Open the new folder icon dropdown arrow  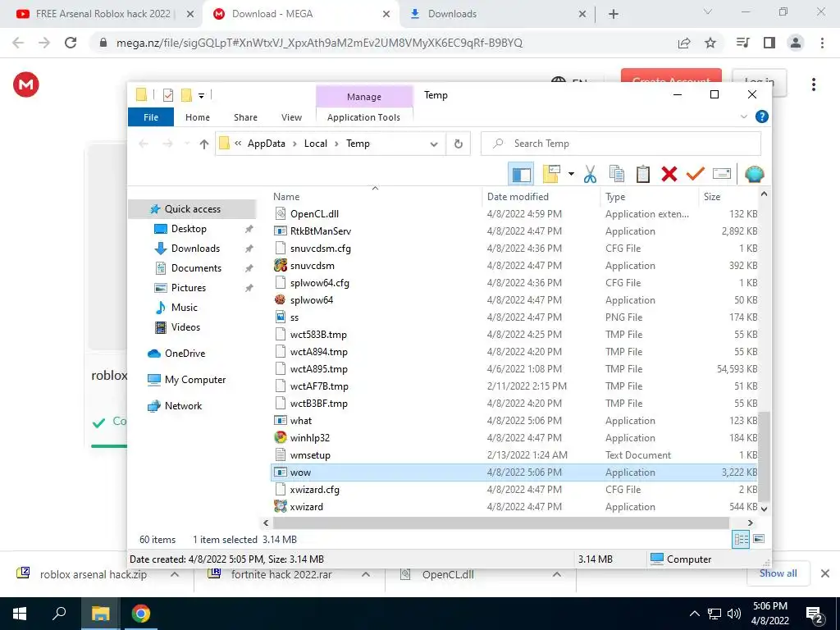pos(571,174)
